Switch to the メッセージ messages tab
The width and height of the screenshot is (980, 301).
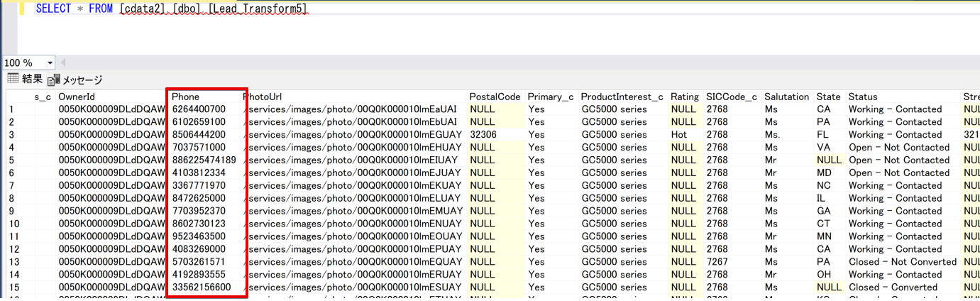[x=82, y=80]
